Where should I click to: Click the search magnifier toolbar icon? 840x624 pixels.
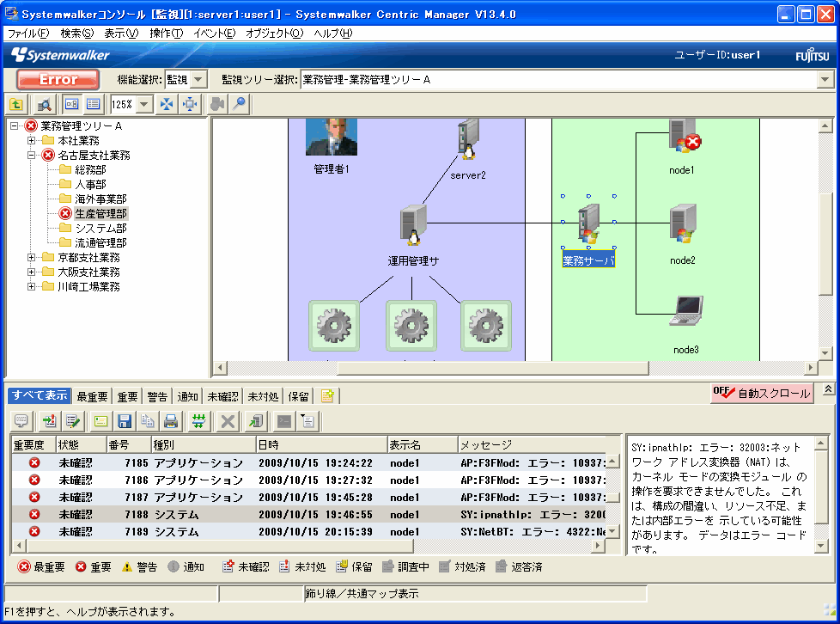[44, 104]
